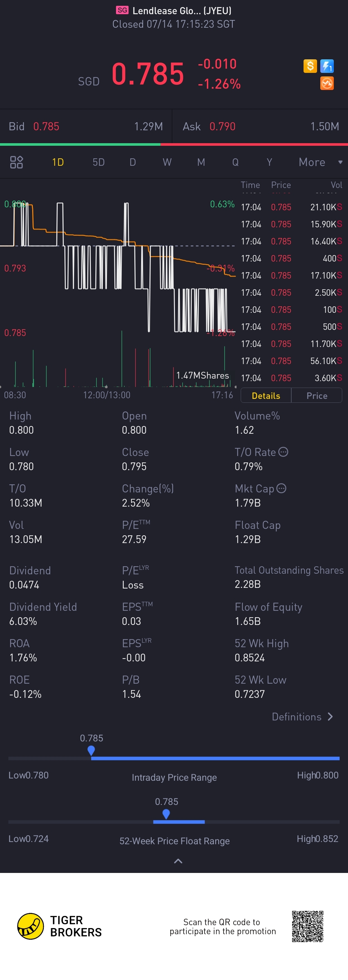Expand Definitions with the right chevron
This screenshot has width=348, height=980.
tap(330, 717)
